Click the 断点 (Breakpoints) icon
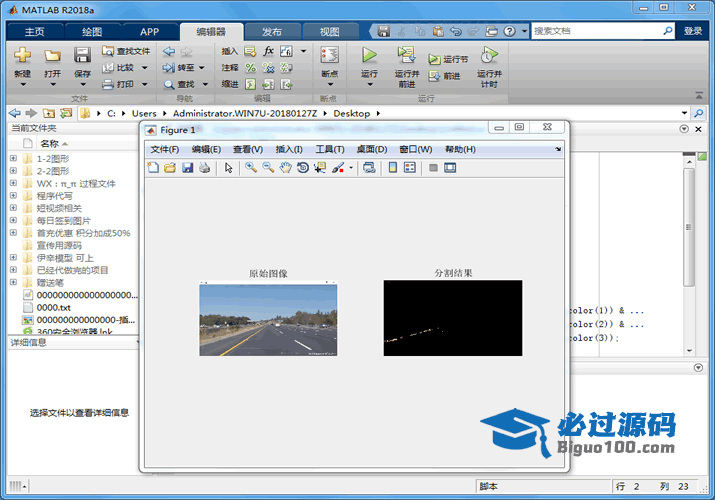The height and width of the screenshot is (500, 715). click(329, 55)
